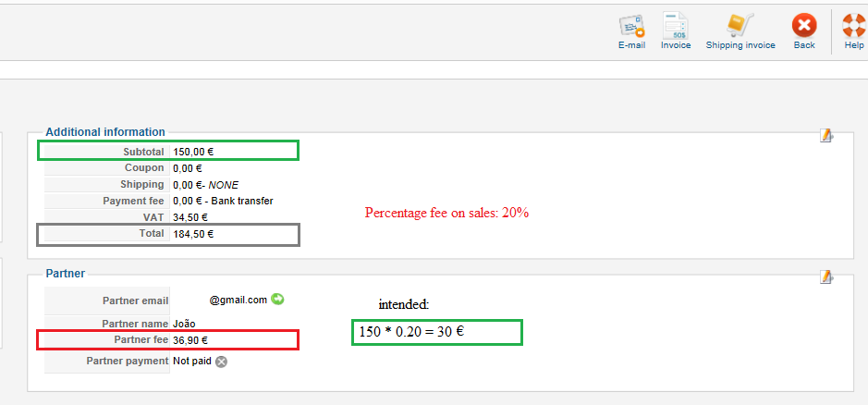Click the Total value 184,50 €

(x=192, y=234)
